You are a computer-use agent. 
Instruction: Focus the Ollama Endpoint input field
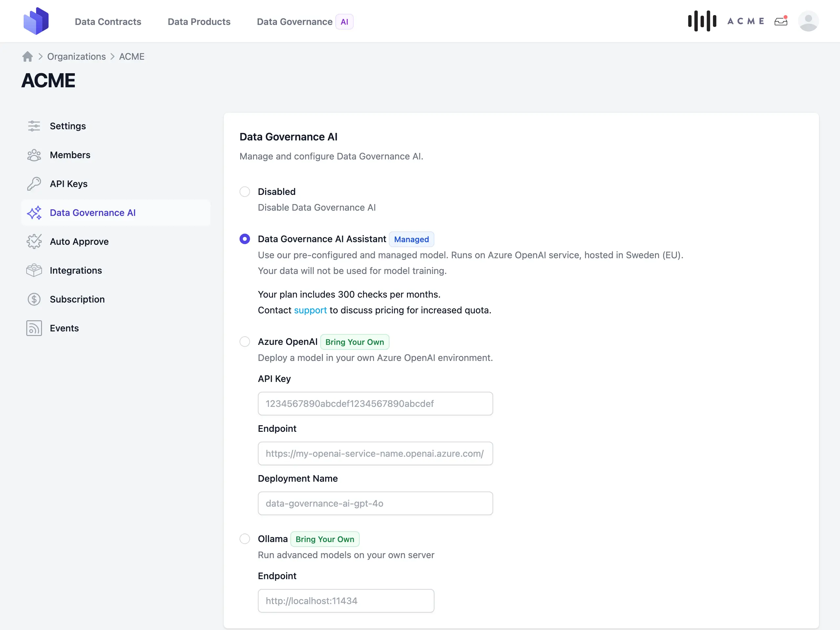click(x=346, y=601)
